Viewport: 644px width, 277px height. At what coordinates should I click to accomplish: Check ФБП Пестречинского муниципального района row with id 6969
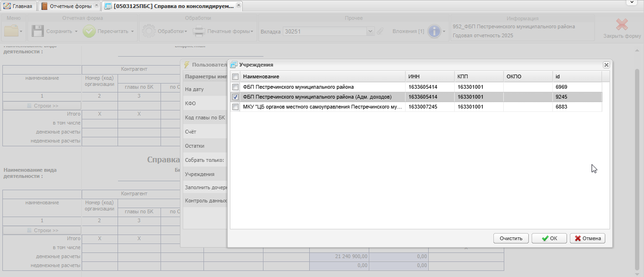tap(235, 87)
